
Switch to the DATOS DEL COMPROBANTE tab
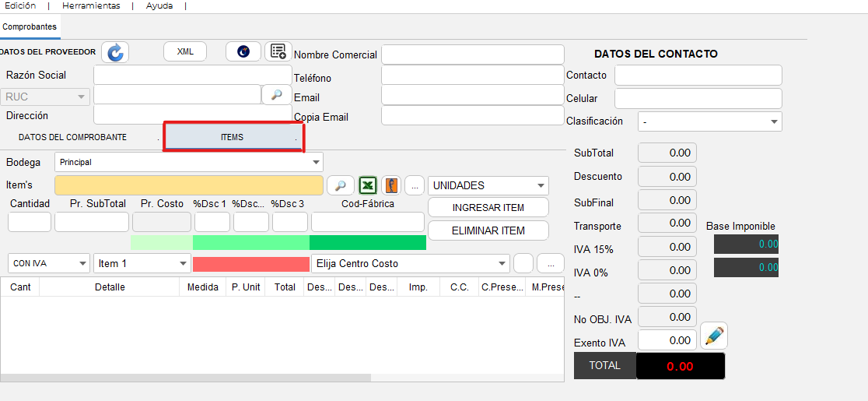coord(72,137)
